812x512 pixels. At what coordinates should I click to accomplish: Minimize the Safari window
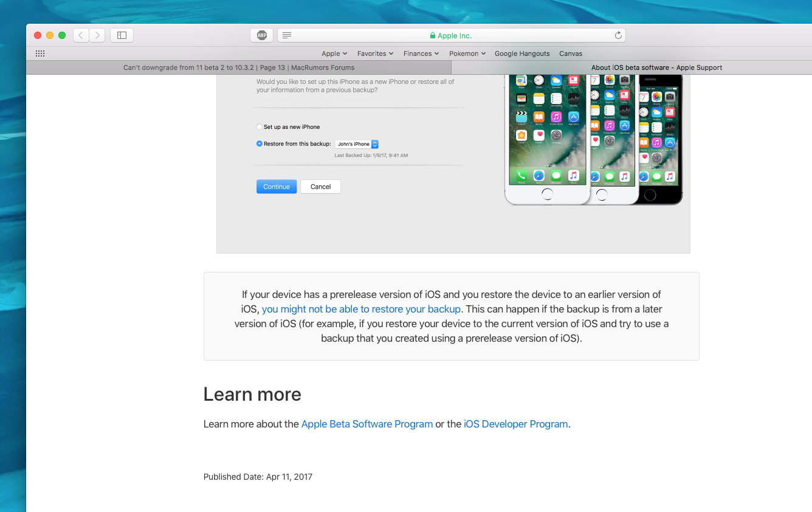pyautogui.click(x=50, y=35)
